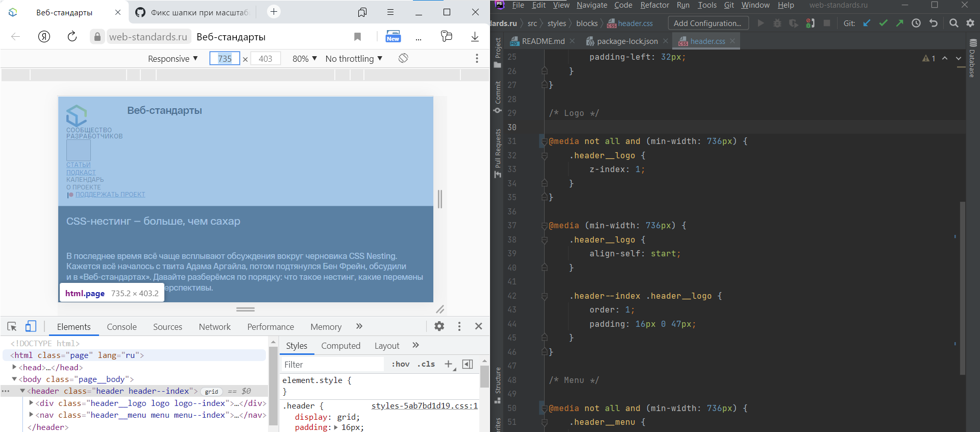Bookmark this page in address bar
This screenshot has width=980, height=432.
tap(357, 36)
